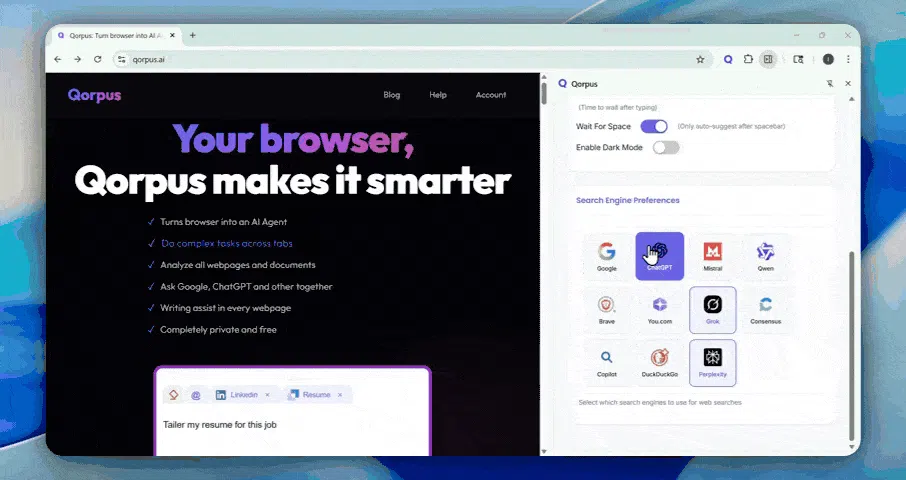Click the webpage vertical scrollbar thumb

pos(544,94)
